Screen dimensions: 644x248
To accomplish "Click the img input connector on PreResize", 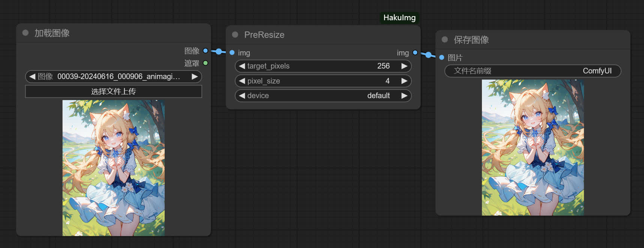I will tap(232, 52).
